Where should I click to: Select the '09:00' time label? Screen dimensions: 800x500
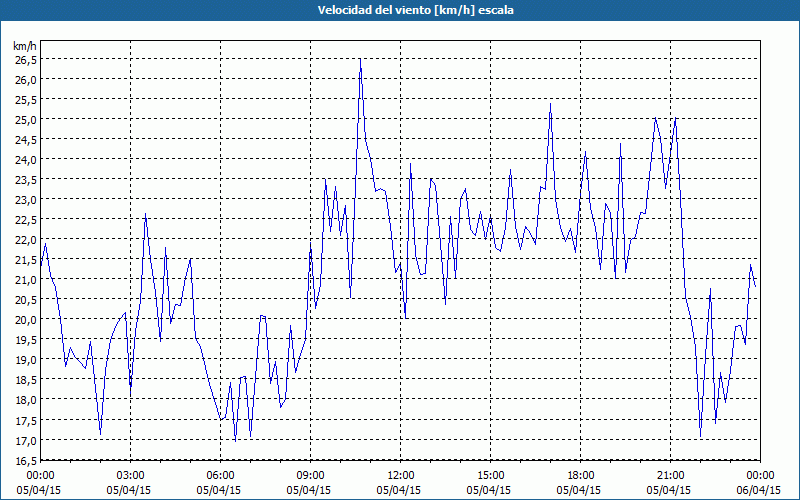click(311, 476)
